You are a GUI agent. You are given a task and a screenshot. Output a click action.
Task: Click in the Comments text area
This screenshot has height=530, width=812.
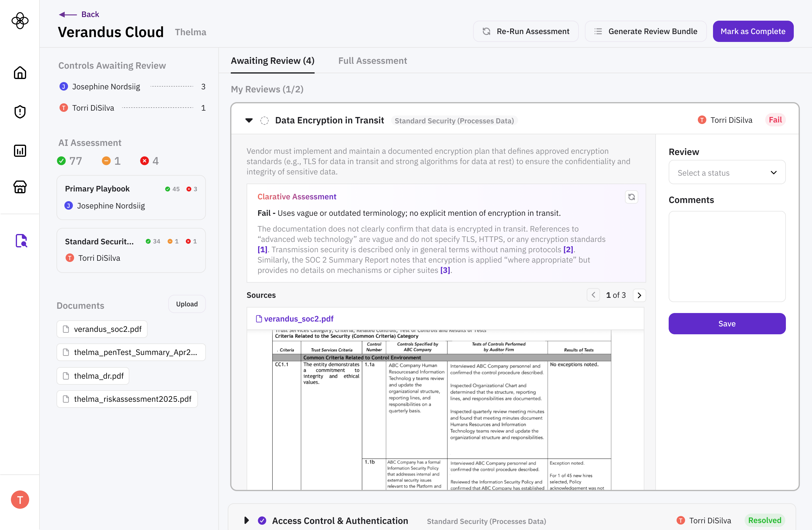(727, 256)
